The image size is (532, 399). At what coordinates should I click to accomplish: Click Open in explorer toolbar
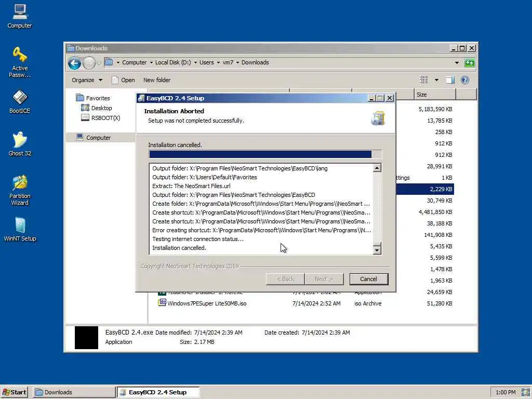[124, 80]
